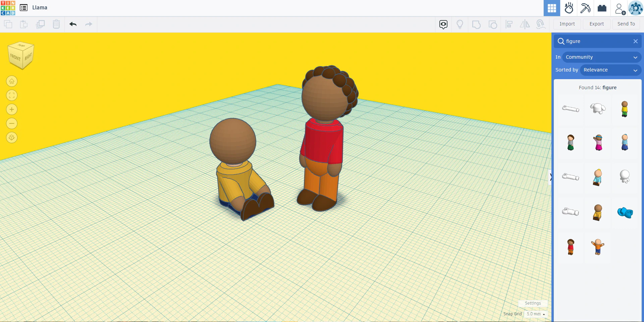Open the Tinkercad dashboard menu
The height and width of the screenshot is (322, 644).
point(23,7)
